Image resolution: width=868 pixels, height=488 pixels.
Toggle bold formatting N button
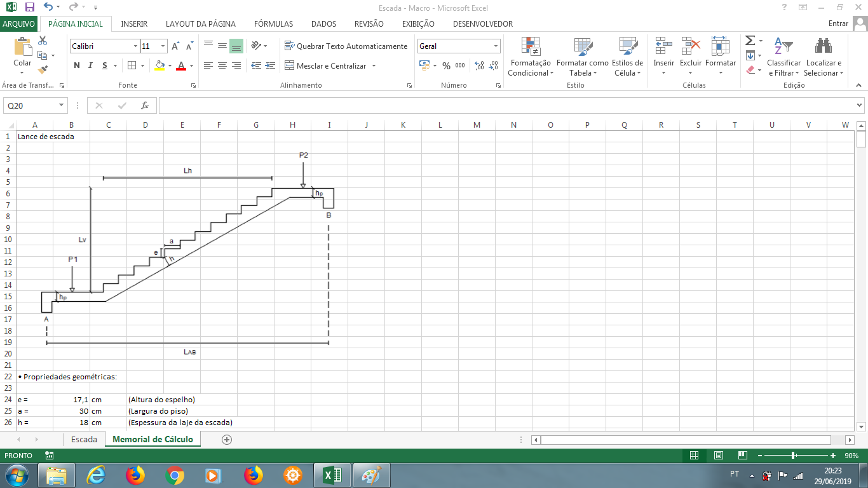[77, 65]
